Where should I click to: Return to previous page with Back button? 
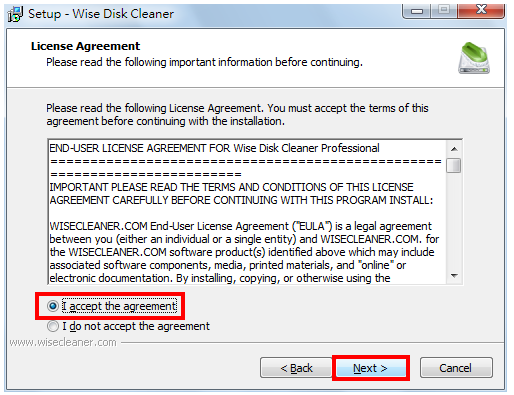[x=296, y=368]
